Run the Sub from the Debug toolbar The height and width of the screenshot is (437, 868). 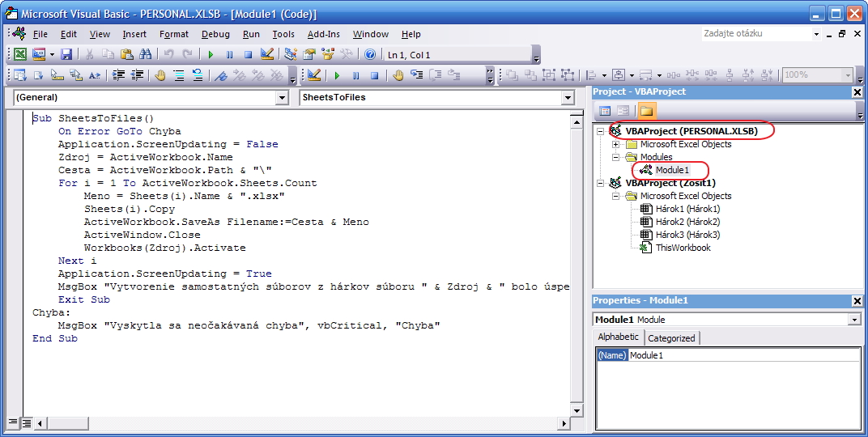click(337, 75)
